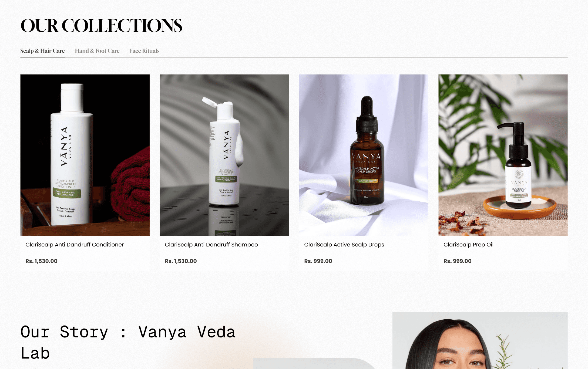Click the ClariScalp Anti Dandruff Shampoo title
The width and height of the screenshot is (588, 369).
tap(211, 245)
